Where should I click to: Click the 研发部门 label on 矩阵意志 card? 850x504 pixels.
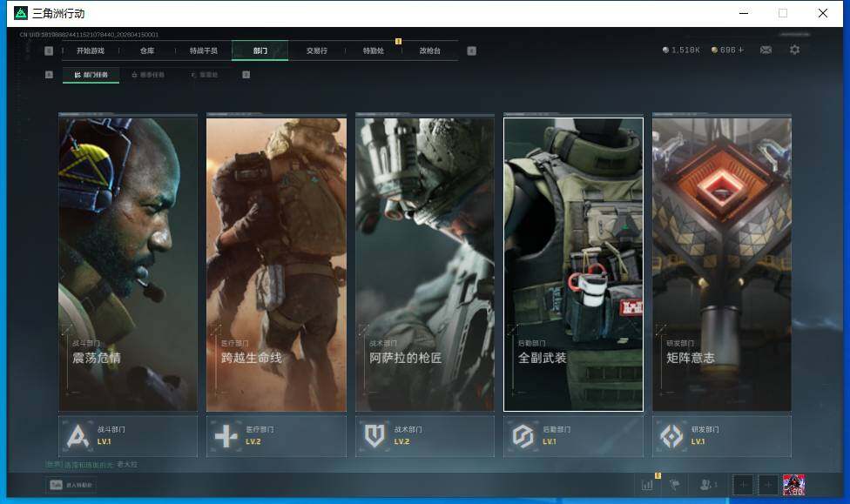coord(680,344)
